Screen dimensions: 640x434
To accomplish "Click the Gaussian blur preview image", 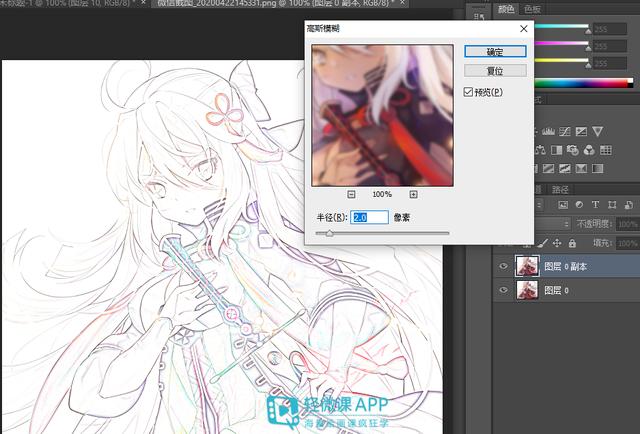I will (382, 116).
